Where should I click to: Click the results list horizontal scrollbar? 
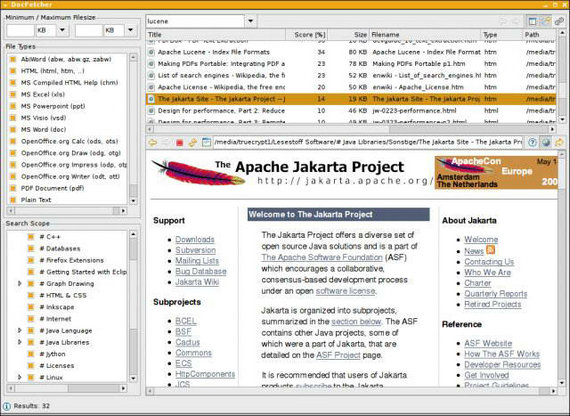[351, 129]
